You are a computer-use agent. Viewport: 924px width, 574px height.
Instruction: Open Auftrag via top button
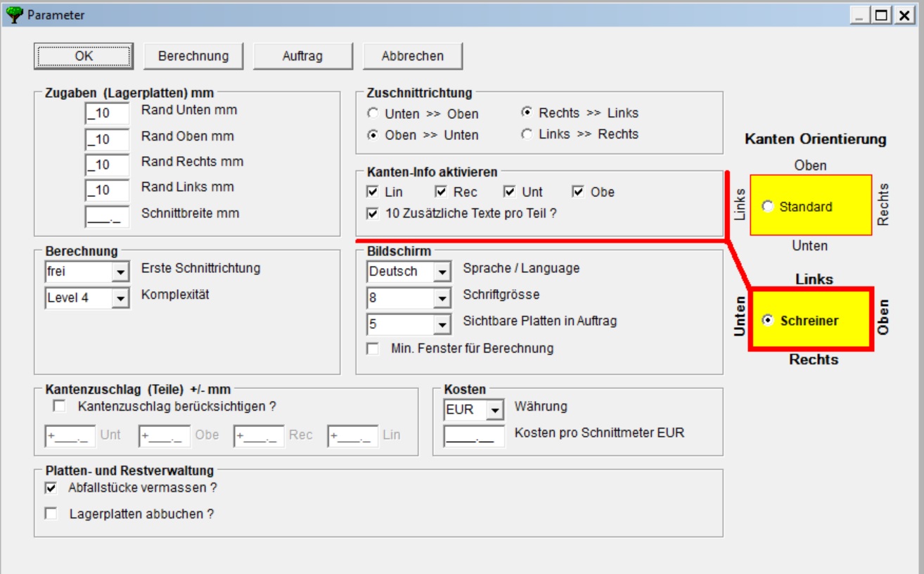pyautogui.click(x=302, y=56)
